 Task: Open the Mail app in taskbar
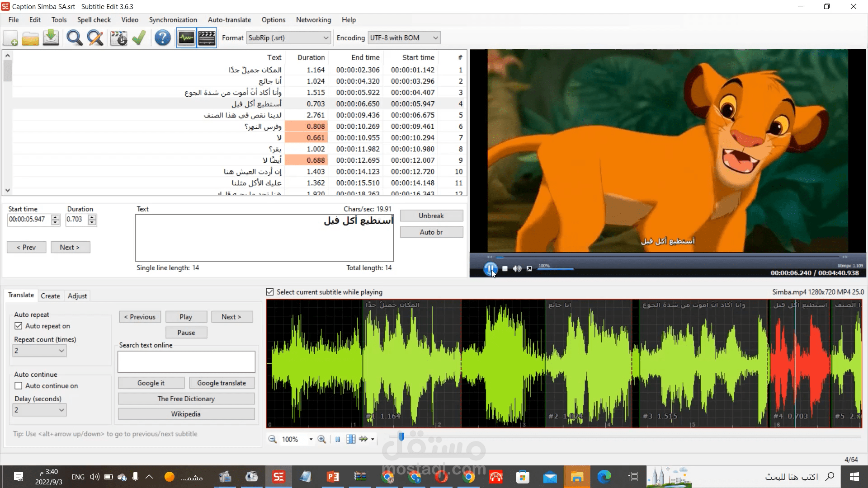550,477
